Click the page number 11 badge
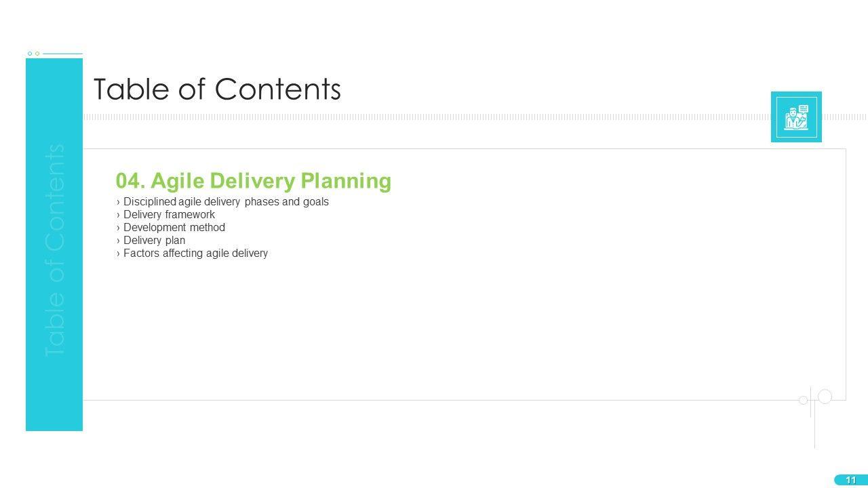 850,480
